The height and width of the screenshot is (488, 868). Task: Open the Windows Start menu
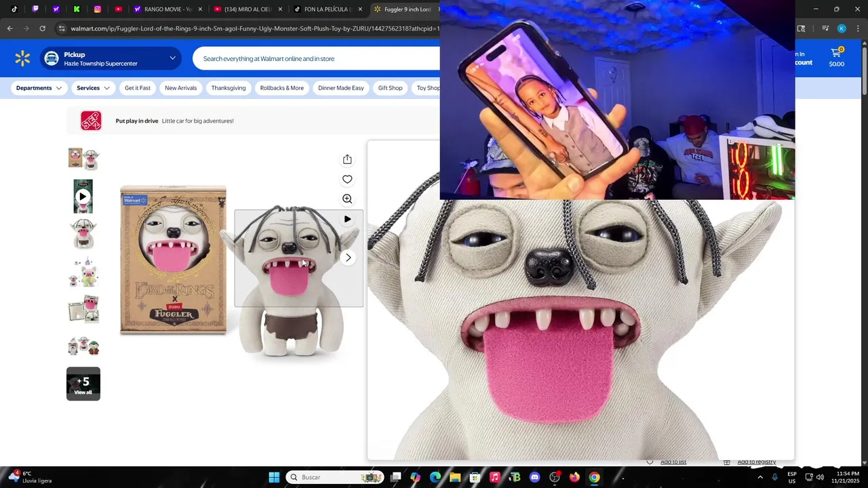tap(274, 477)
